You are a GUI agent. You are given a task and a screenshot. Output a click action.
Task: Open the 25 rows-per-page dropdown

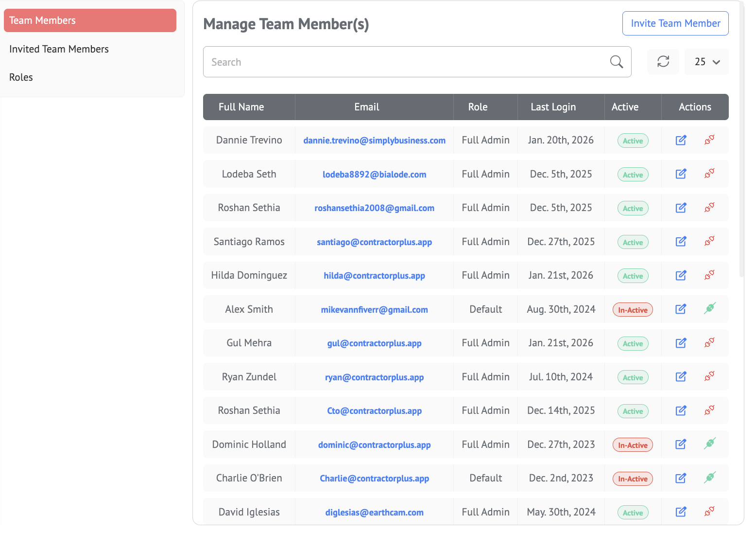(x=706, y=62)
